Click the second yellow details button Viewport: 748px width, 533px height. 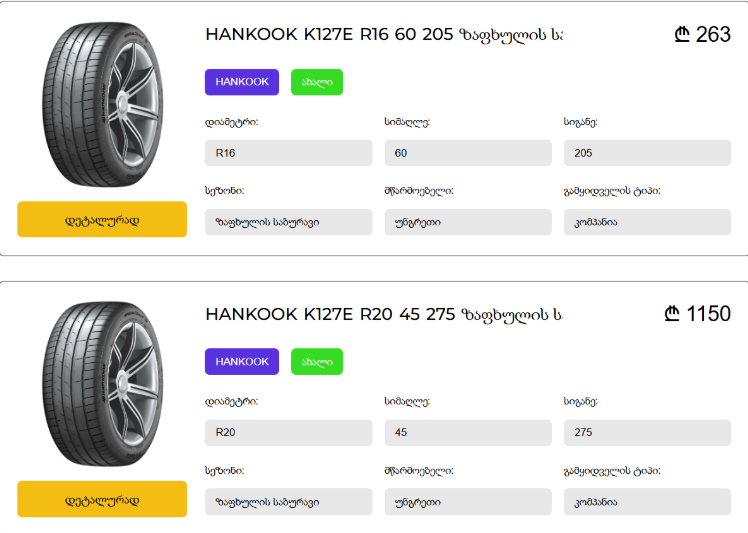(102, 499)
